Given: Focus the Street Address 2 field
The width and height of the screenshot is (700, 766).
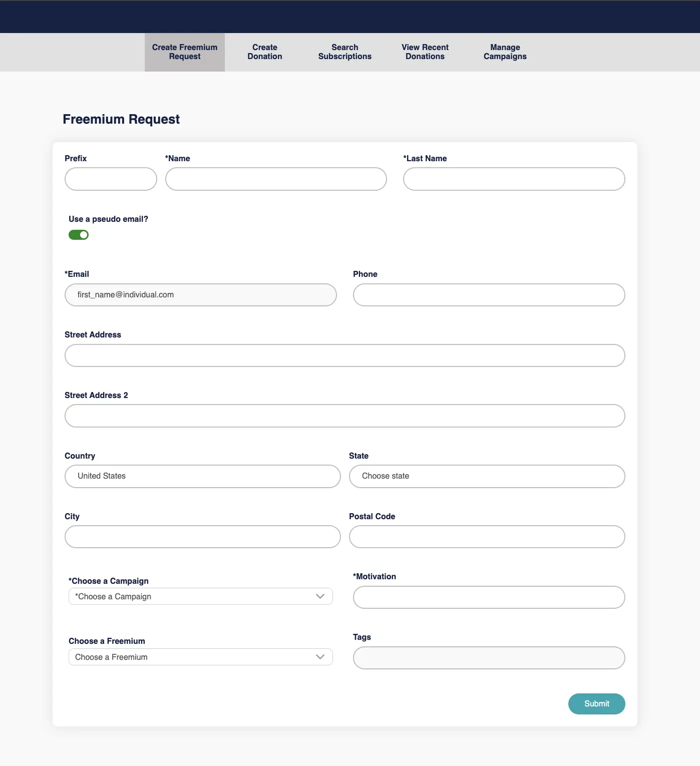Looking at the screenshot, I should coord(344,416).
